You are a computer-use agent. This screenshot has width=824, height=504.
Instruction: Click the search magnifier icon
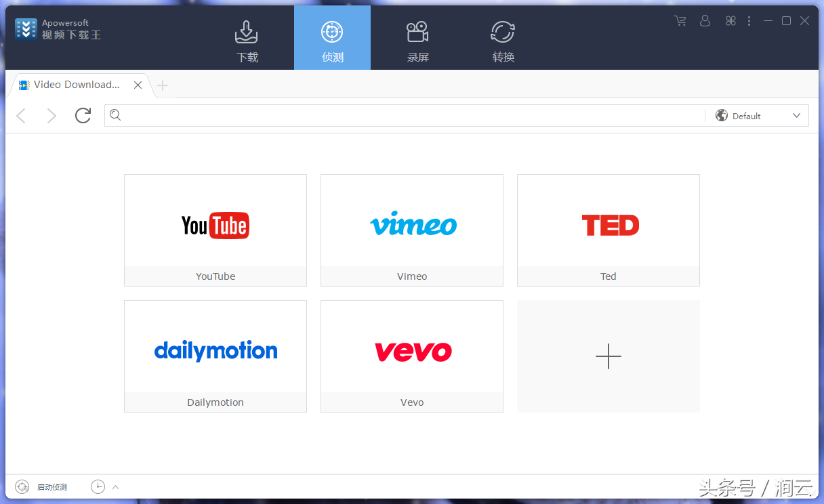tap(115, 115)
